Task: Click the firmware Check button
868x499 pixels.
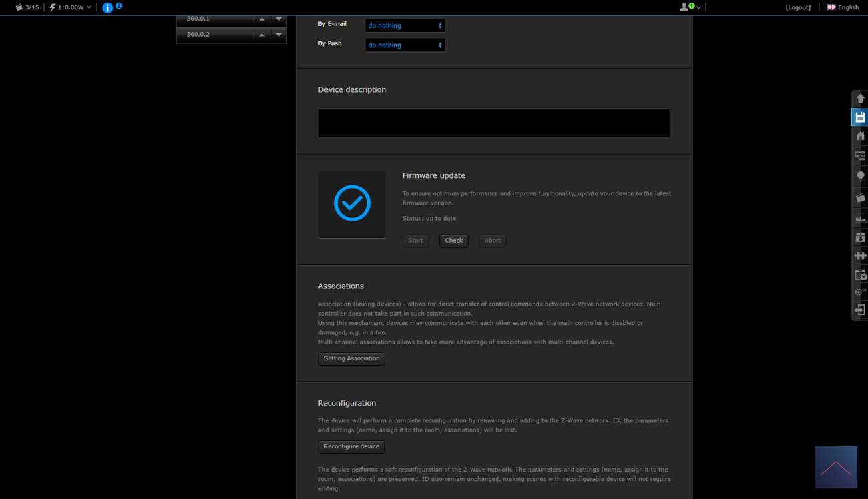Action: (x=454, y=241)
